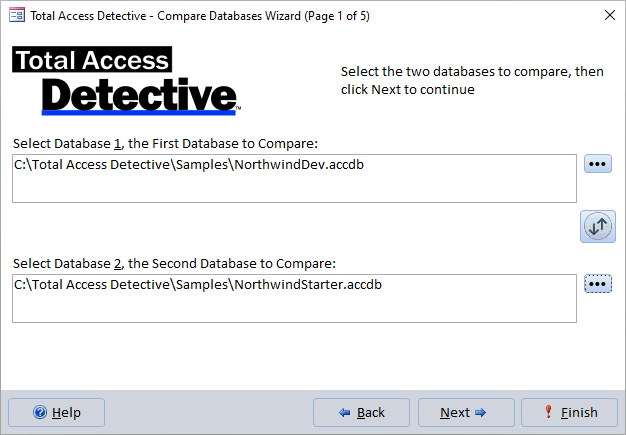
Task: Open Help for the wizard
Action: coord(56,412)
